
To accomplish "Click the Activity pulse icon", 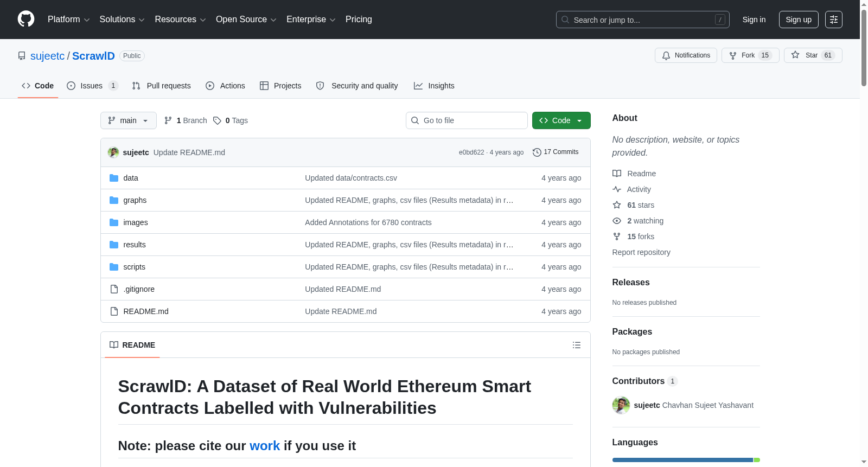I will 617,189.
